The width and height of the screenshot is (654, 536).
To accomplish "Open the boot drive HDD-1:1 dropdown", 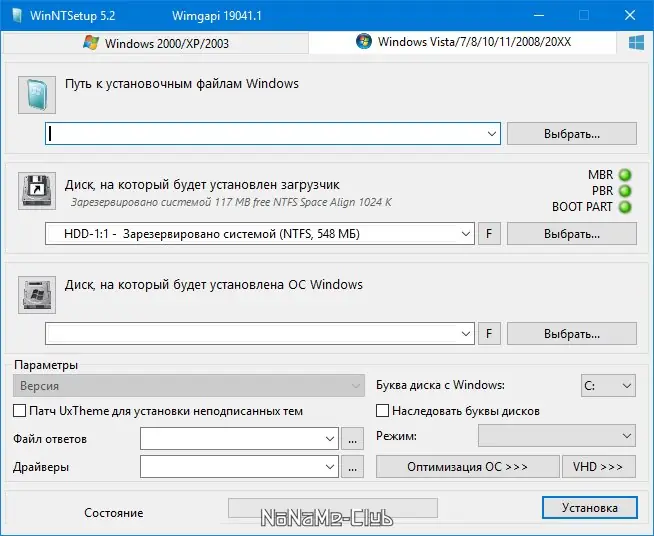I will click(466, 234).
